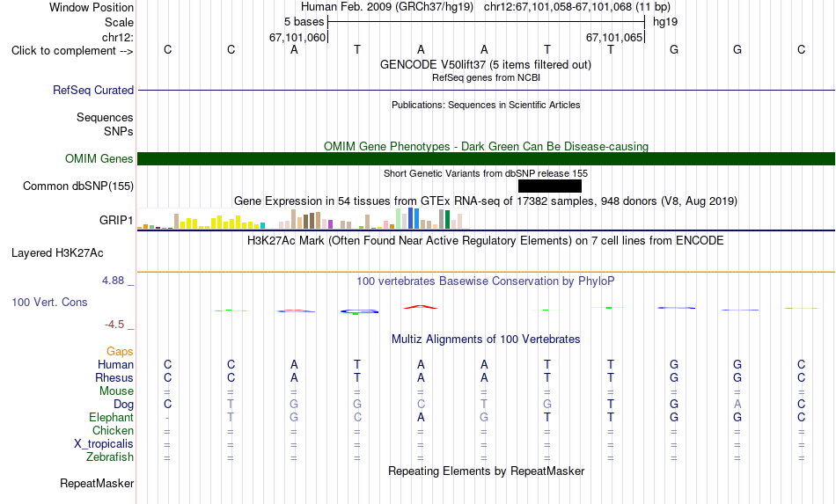This screenshot has width=836, height=504.
Task: Click the Repeating Elements by RepeatMasker title
Action: (487, 471)
